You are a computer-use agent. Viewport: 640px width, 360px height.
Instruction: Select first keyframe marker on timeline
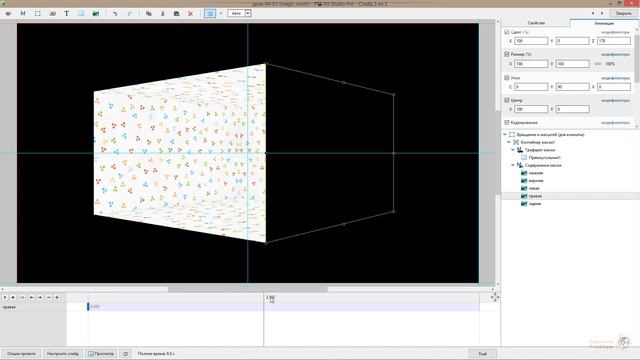88,307
